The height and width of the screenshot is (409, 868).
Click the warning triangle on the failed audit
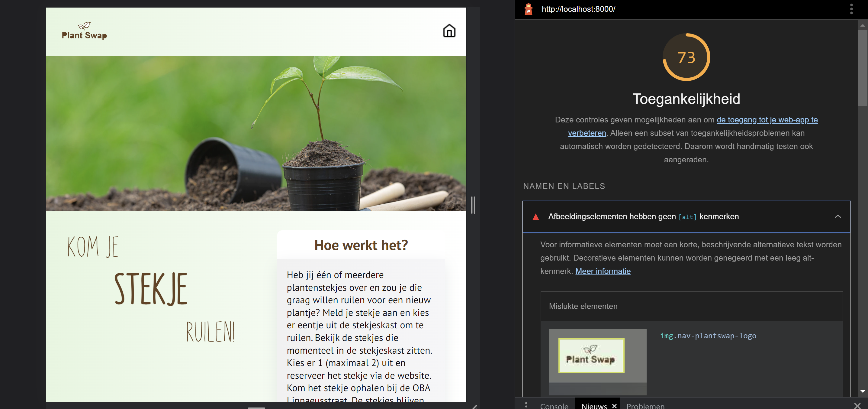535,217
